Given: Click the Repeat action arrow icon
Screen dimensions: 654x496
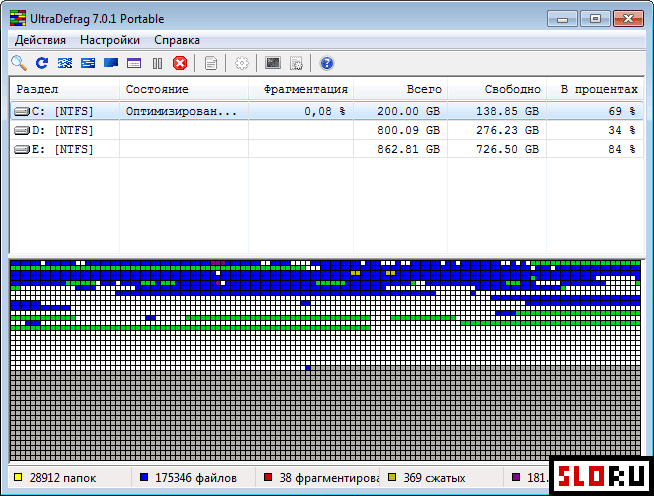Looking at the screenshot, I should [x=42, y=63].
